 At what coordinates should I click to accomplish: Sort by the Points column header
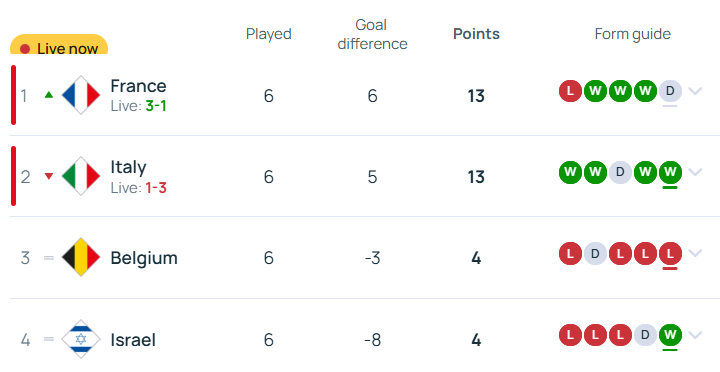pyautogui.click(x=476, y=34)
